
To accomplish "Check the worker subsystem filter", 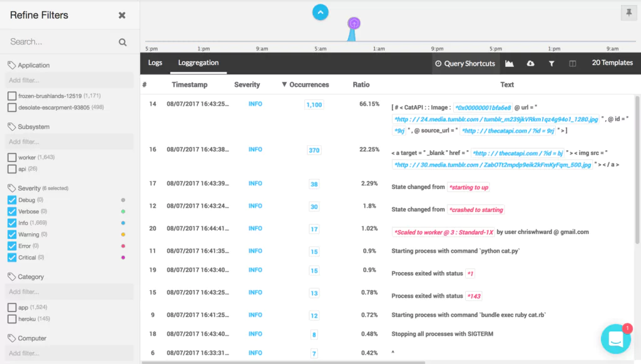I will (12, 157).
